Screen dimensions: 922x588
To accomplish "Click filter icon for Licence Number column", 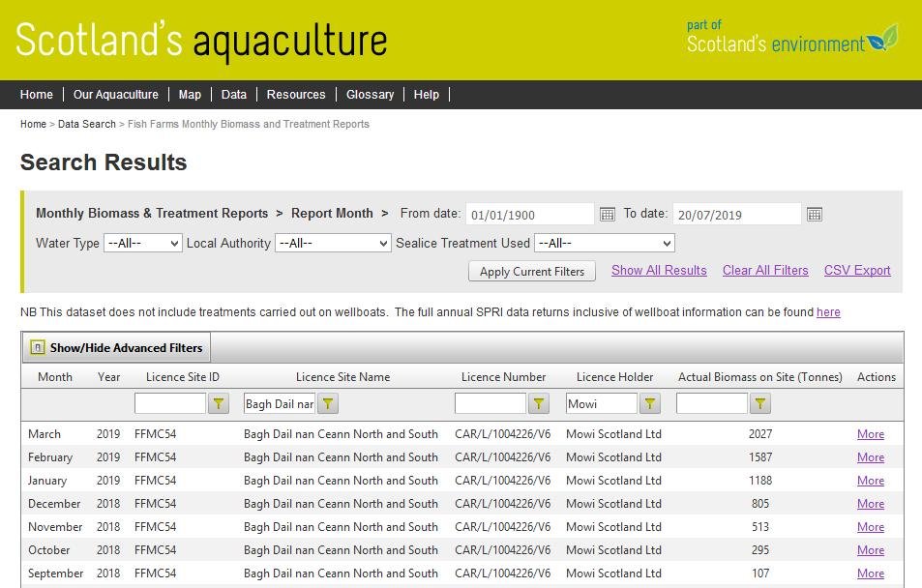I will click(539, 403).
